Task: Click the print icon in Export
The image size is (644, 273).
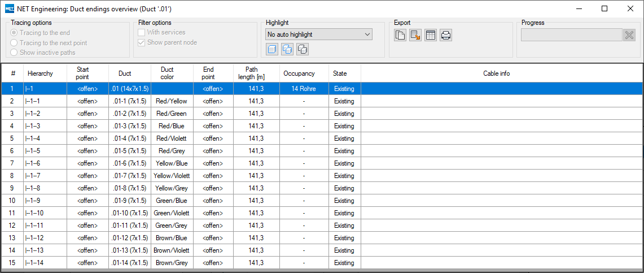Action: [446, 36]
